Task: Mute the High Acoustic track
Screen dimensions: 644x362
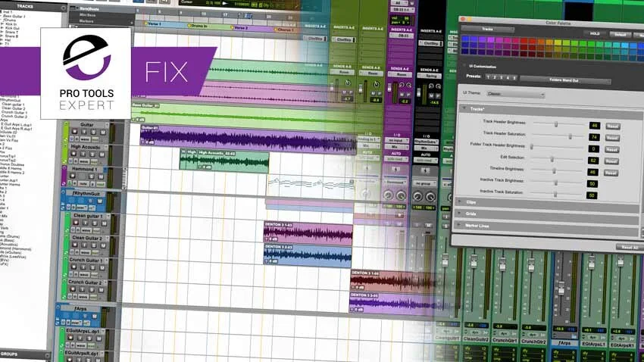Action: click(103, 154)
